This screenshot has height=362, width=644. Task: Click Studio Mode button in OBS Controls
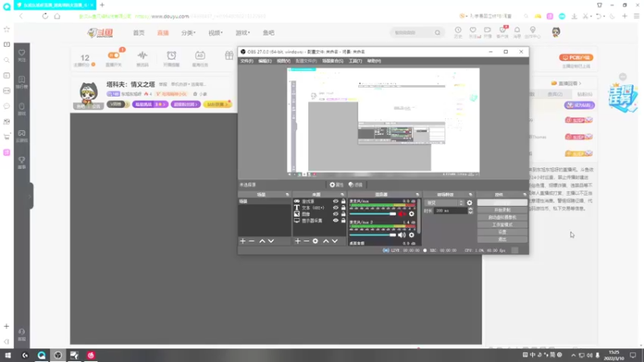pos(502,225)
